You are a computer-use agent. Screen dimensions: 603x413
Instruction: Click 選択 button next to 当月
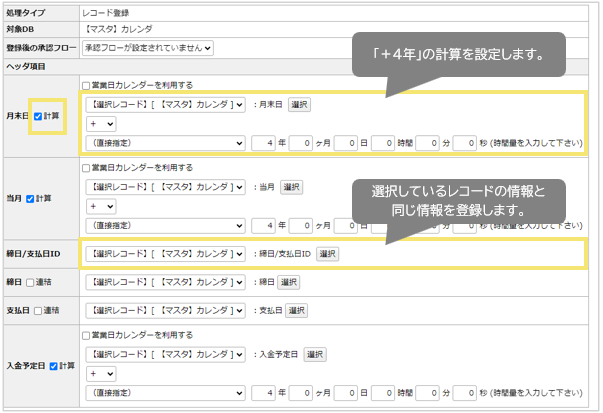(x=291, y=187)
